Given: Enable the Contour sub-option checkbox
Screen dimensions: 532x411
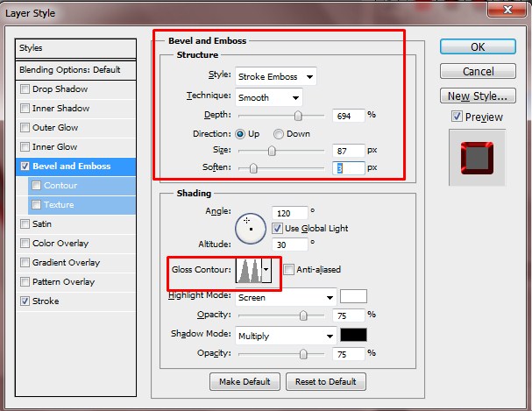Looking at the screenshot, I should [x=36, y=186].
